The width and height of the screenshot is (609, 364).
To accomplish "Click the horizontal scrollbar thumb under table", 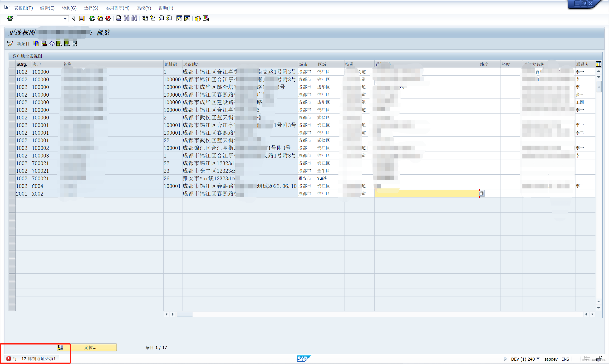I will coord(185,314).
